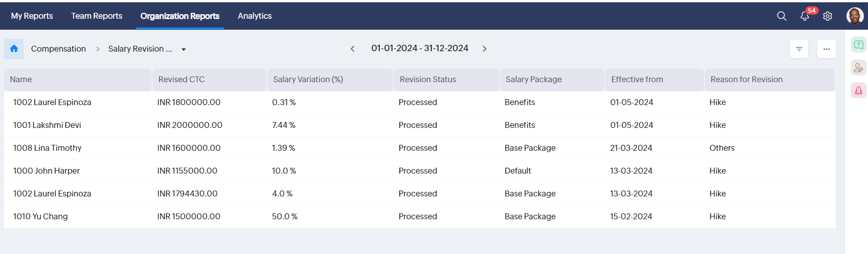The height and width of the screenshot is (254, 868).
Task: Click the date range 01-01-2024 - 31-12-2024
Action: click(420, 48)
